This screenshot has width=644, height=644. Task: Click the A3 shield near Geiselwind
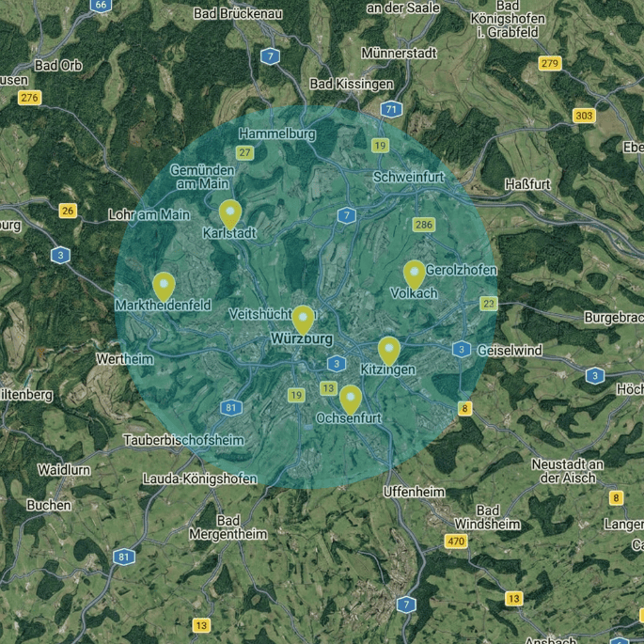(x=462, y=349)
